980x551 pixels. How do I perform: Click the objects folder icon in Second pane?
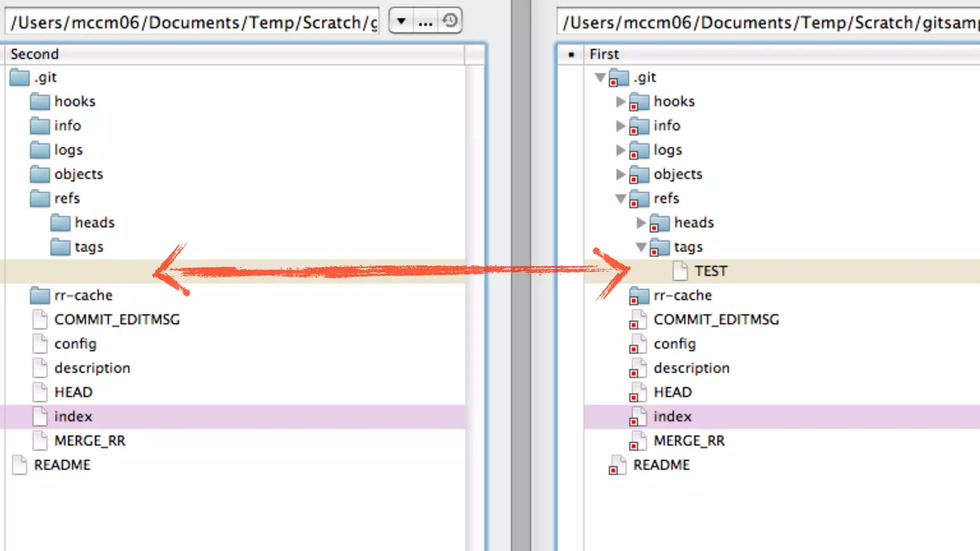pos(40,175)
